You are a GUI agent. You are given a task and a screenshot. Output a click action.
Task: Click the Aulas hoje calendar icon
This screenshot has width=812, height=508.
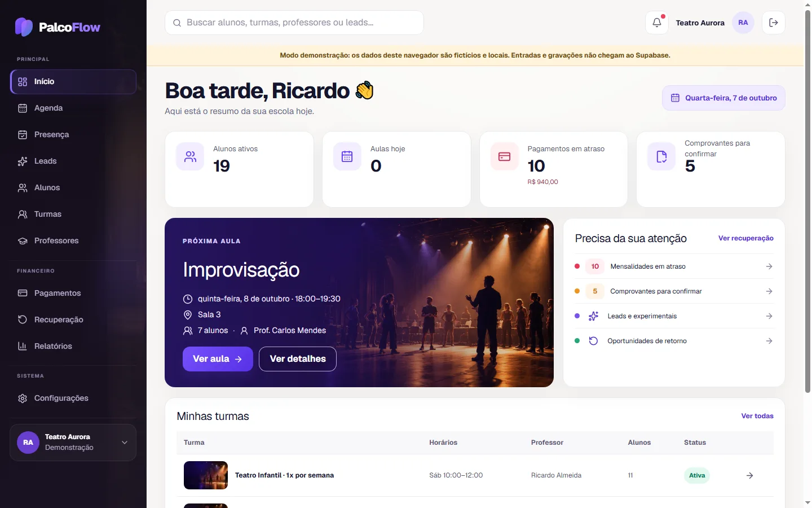[347, 156]
